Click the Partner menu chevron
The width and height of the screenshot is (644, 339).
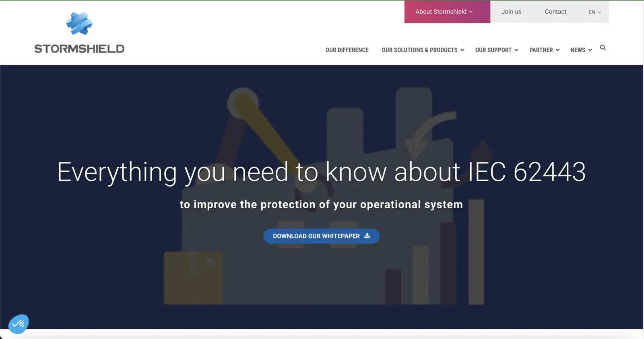pos(557,50)
